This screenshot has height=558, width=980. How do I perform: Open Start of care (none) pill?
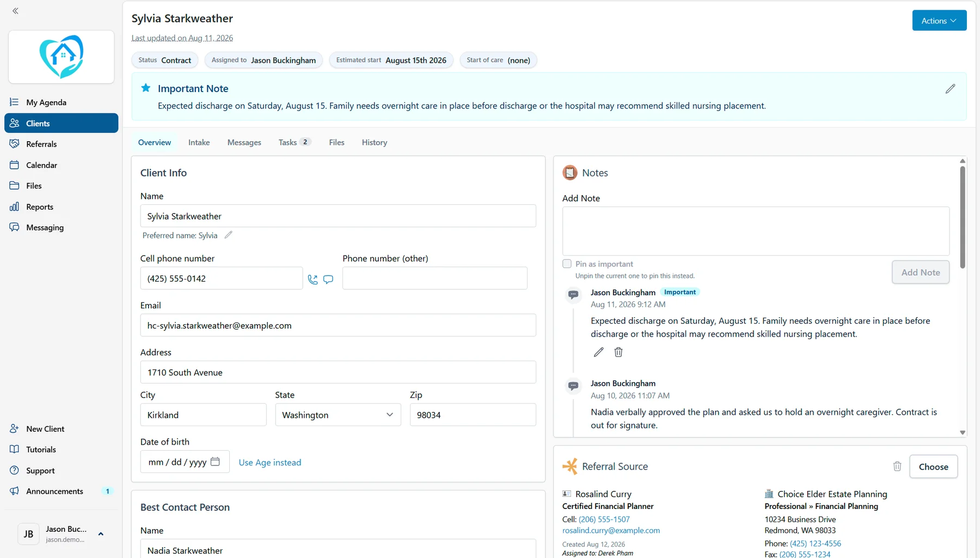tap(498, 60)
